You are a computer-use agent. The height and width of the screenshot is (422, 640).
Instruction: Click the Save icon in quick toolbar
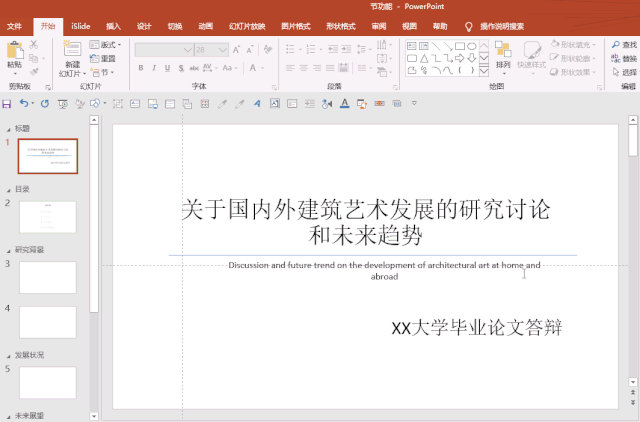(7, 104)
